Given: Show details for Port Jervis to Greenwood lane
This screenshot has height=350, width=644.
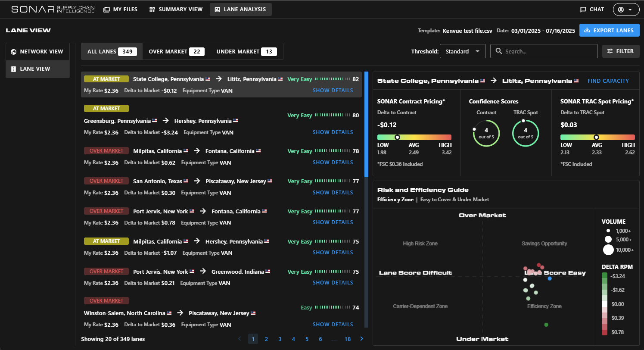Looking at the screenshot, I should coord(333,283).
